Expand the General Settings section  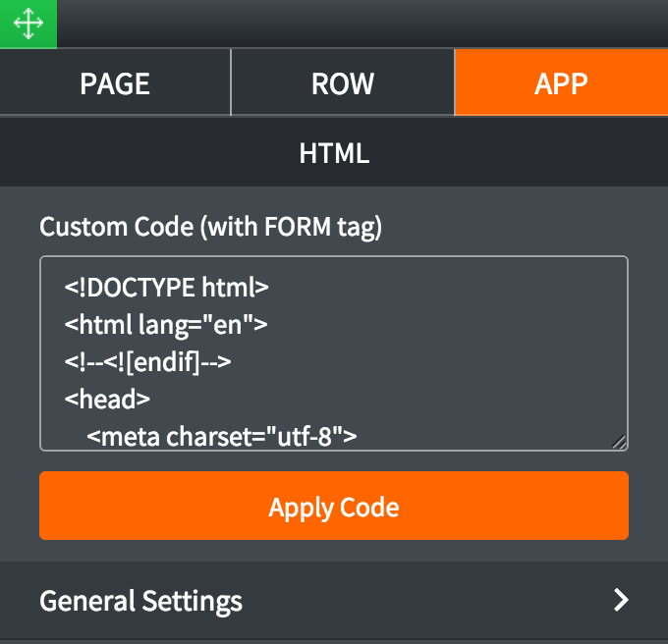pos(334,600)
